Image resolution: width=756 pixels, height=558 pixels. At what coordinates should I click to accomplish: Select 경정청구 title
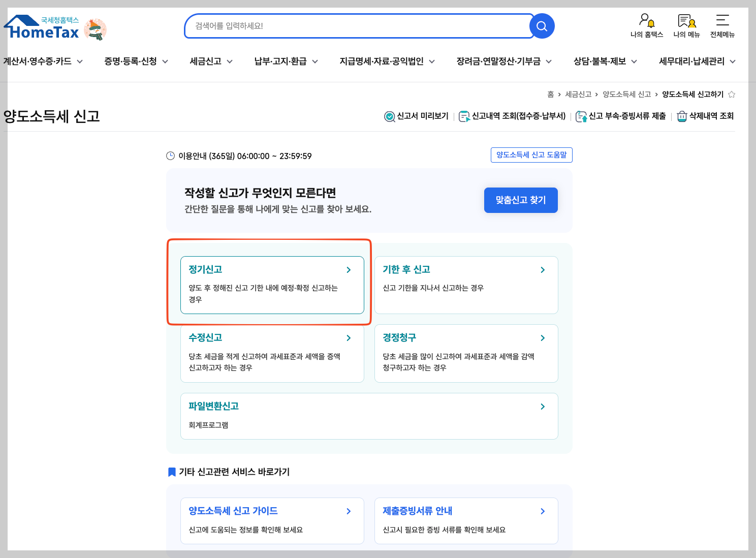[399, 338]
